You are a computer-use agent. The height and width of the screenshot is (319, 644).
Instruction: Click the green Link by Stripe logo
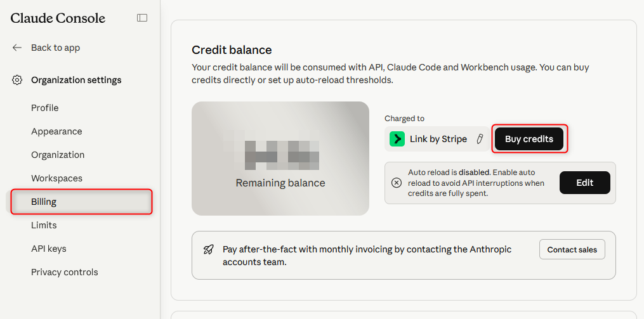pyautogui.click(x=397, y=139)
